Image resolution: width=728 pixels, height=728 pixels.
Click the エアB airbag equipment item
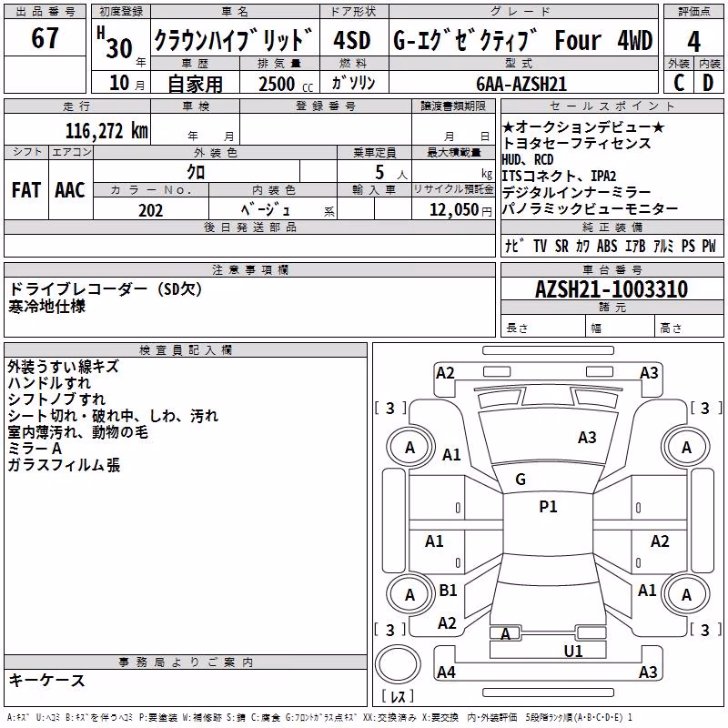tap(635, 246)
